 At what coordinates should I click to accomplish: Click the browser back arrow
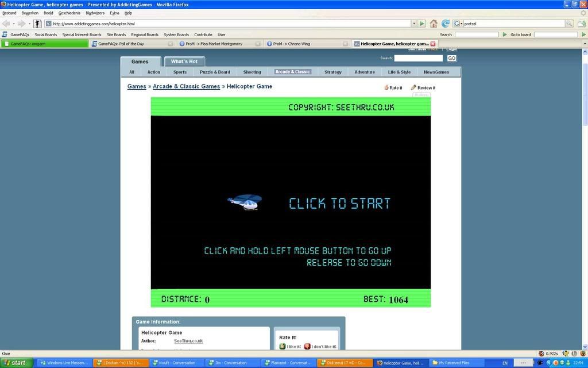6,24
